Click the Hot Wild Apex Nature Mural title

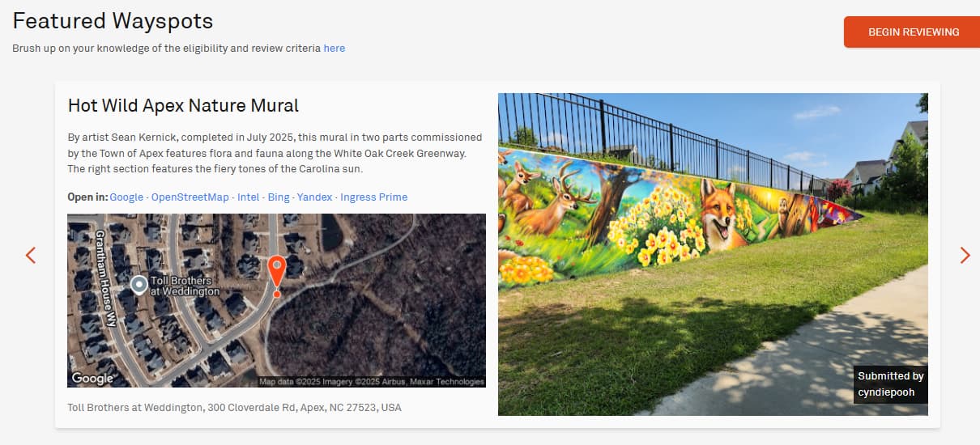coord(183,106)
